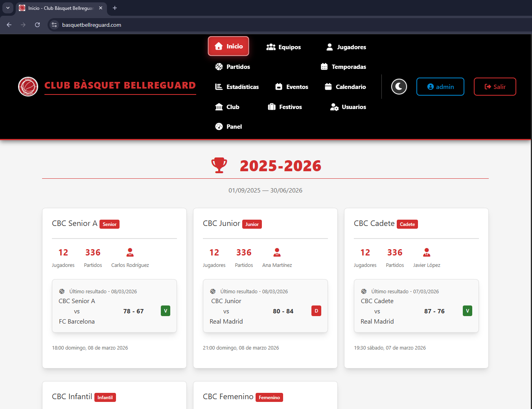Reload the page with the browser refresh icon

37,25
